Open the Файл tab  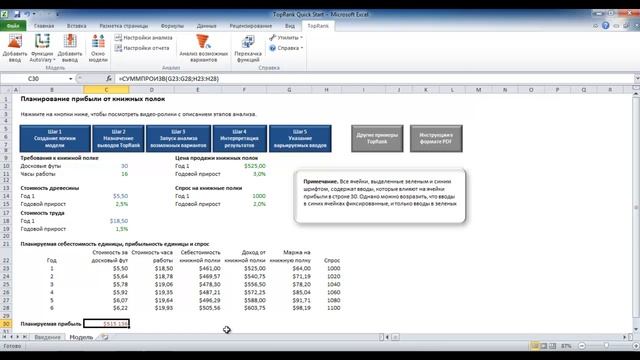[x=13, y=26]
